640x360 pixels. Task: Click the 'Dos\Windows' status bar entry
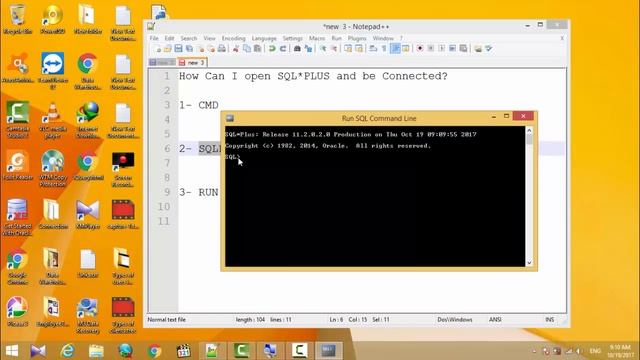455,320
